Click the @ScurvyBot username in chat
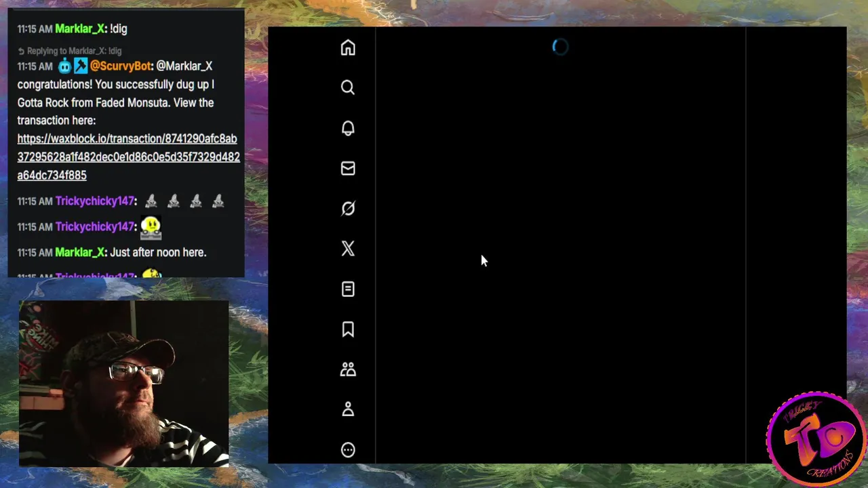The image size is (868, 488). (121, 66)
